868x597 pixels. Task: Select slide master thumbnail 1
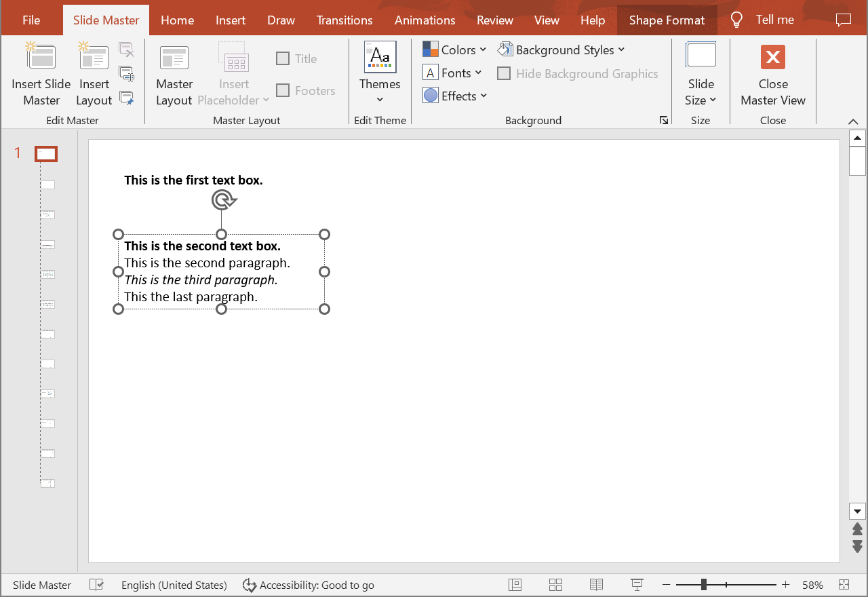46,154
